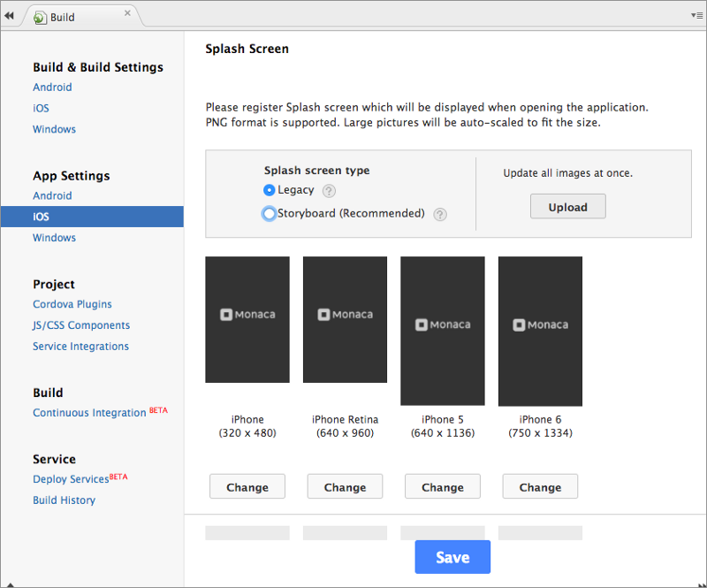Open Service Integrations page
Viewport: 707px width, 588px height.
tap(80, 346)
